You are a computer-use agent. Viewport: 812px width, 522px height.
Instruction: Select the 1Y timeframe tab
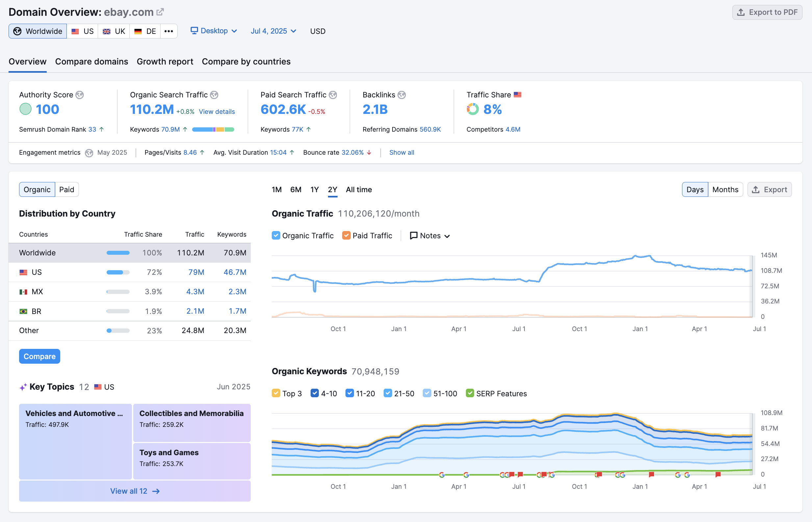pos(314,190)
